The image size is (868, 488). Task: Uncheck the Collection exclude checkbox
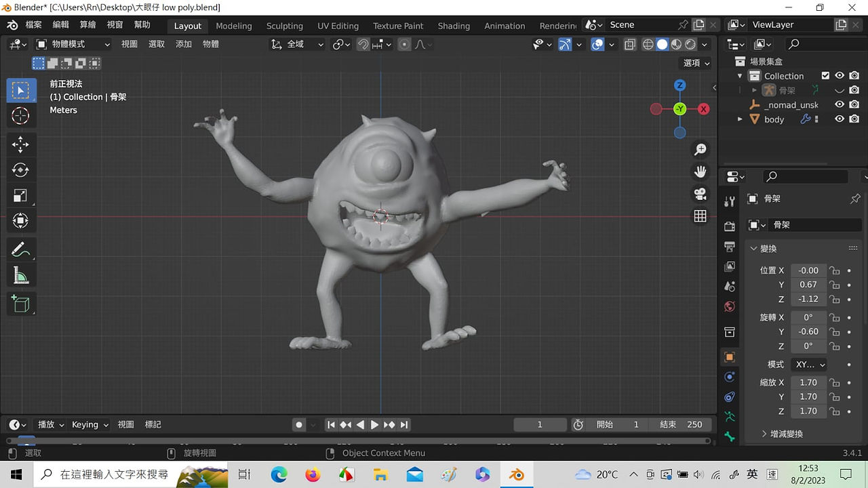(x=825, y=76)
